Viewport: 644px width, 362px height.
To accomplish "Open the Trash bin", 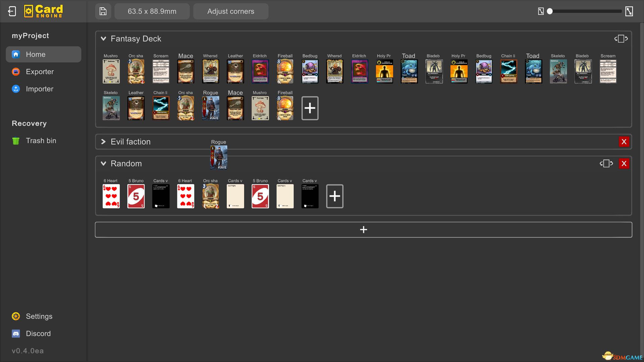I will (x=41, y=141).
